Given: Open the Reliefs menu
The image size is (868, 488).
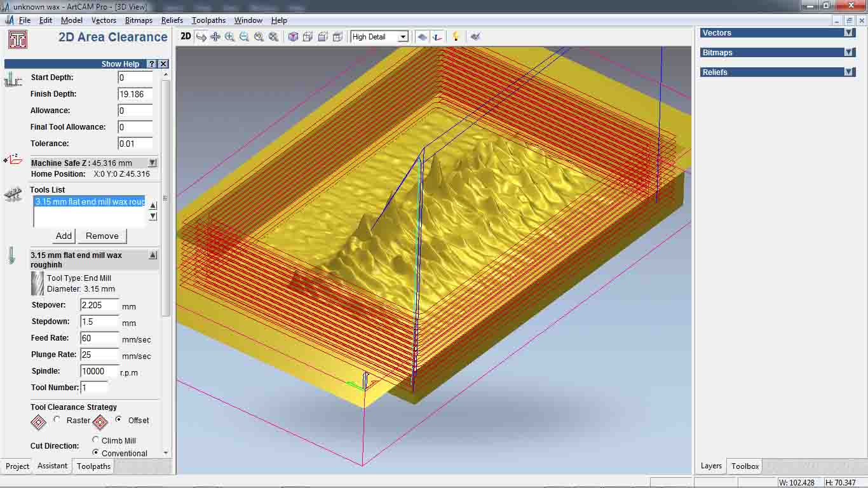Looking at the screenshot, I should tap(172, 20).
